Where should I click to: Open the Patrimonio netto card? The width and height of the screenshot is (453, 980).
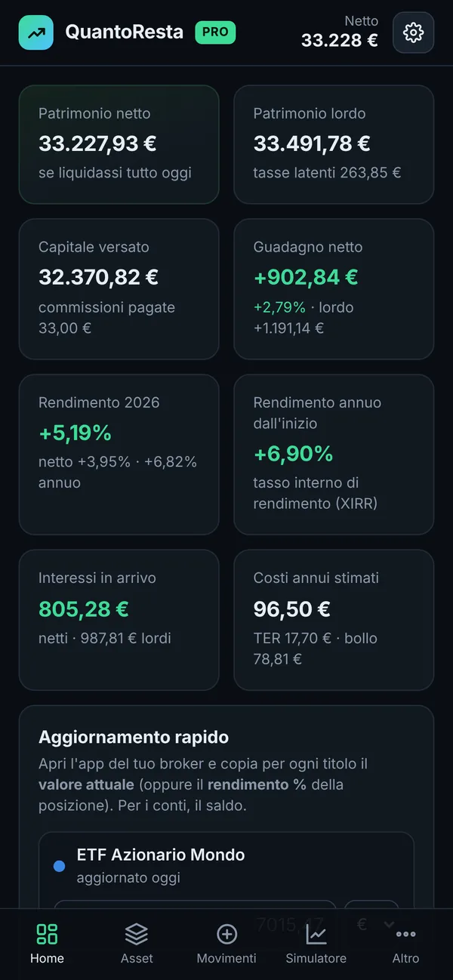(119, 144)
